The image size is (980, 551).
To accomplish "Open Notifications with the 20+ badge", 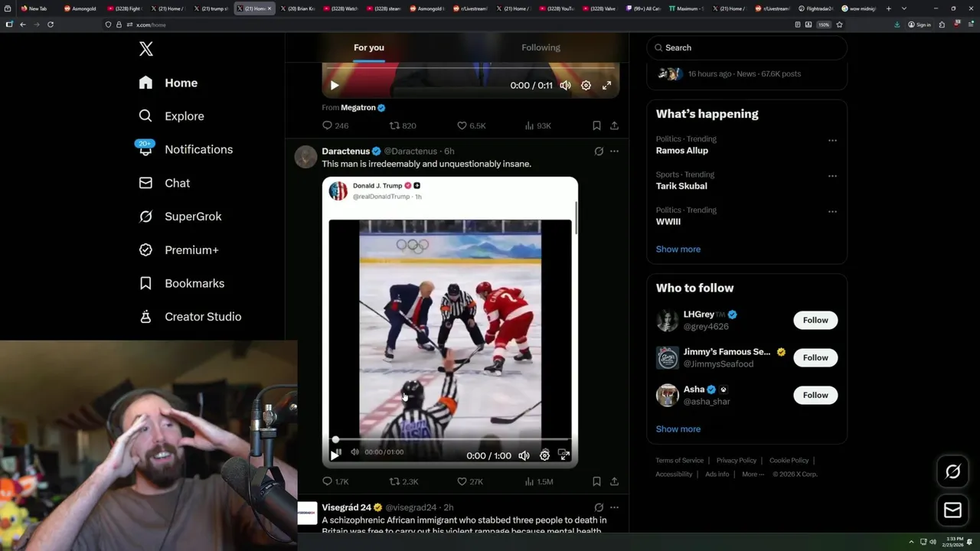I will [185, 149].
